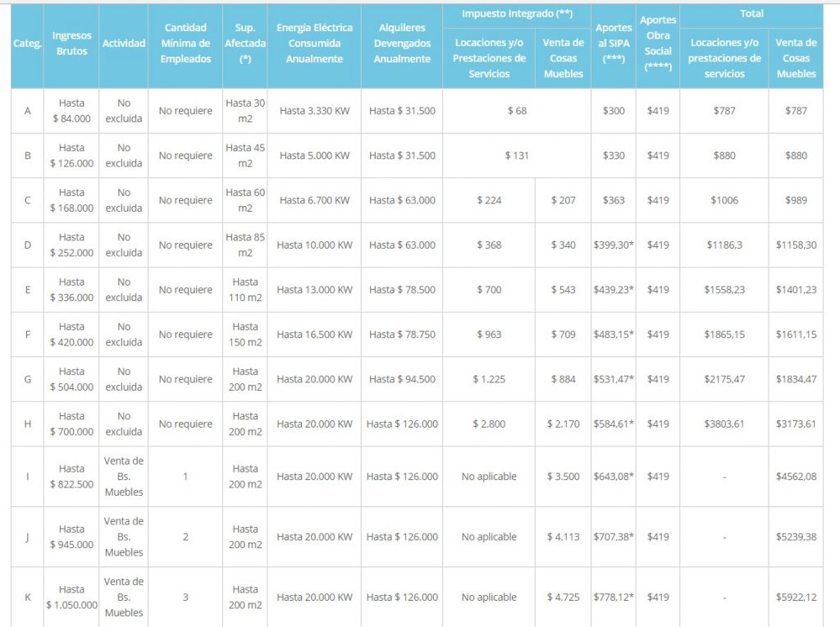Click category A row letter cell
The image size is (840, 627).
pyautogui.click(x=27, y=111)
